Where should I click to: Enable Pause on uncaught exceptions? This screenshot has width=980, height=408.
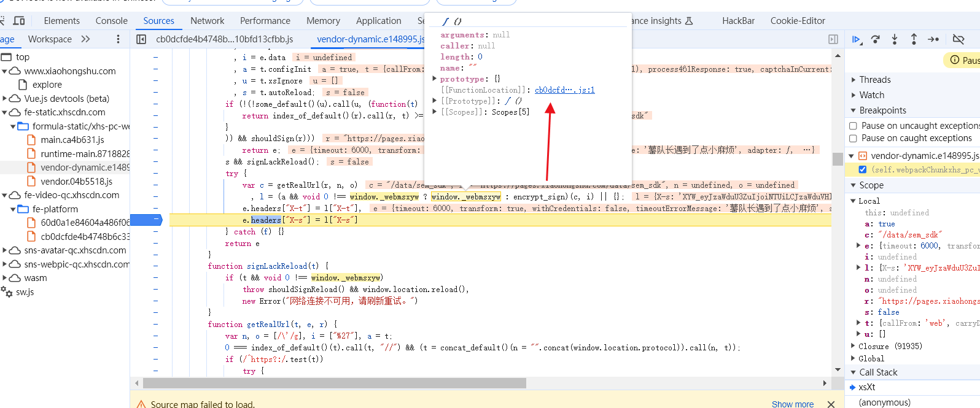(x=853, y=126)
